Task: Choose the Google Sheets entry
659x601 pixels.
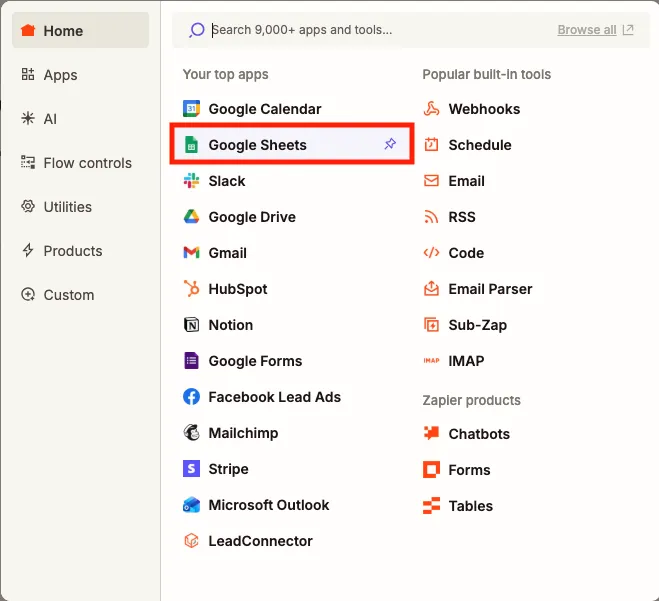Action: (292, 145)
